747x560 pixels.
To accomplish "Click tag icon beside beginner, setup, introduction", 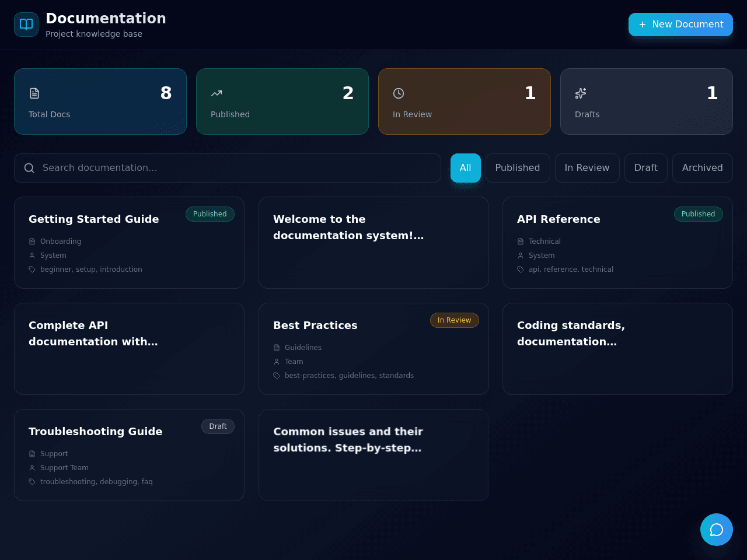I will pos(32,269).
